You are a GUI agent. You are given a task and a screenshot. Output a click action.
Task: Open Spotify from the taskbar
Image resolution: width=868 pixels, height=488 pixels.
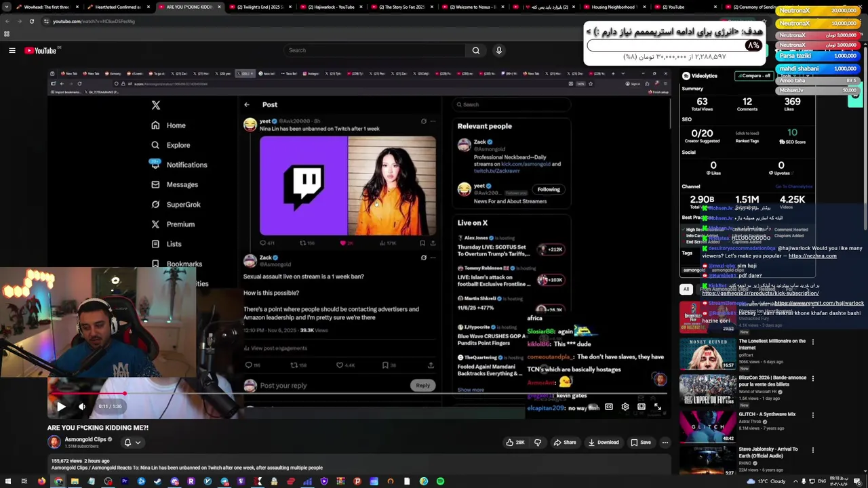440,481
